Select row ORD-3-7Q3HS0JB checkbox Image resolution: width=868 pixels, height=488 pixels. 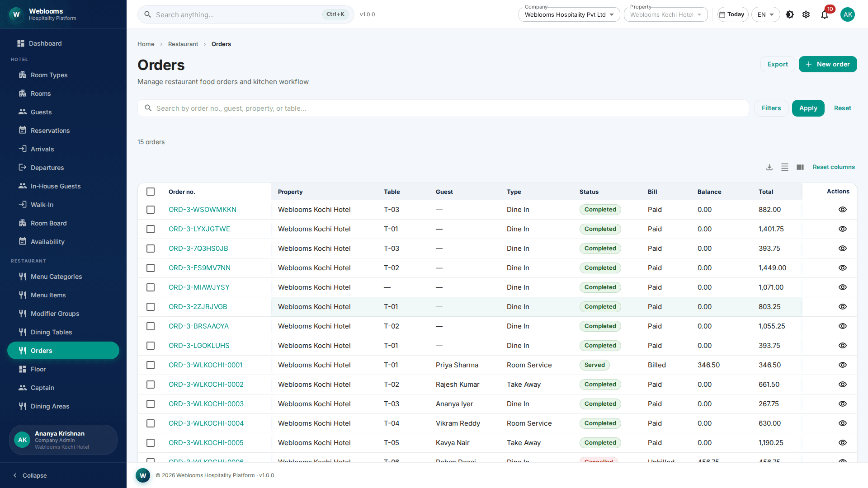(151, 249)
